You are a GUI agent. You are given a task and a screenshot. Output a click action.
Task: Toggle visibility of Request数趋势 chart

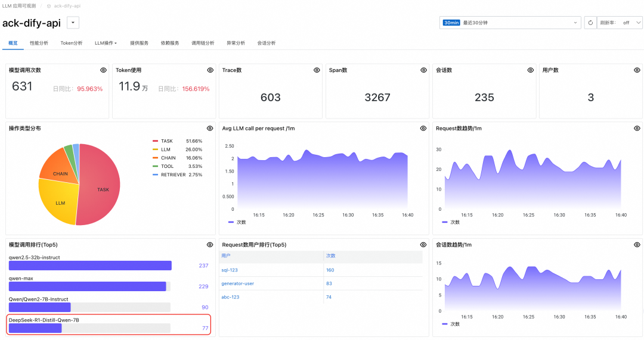click(637, 128)
